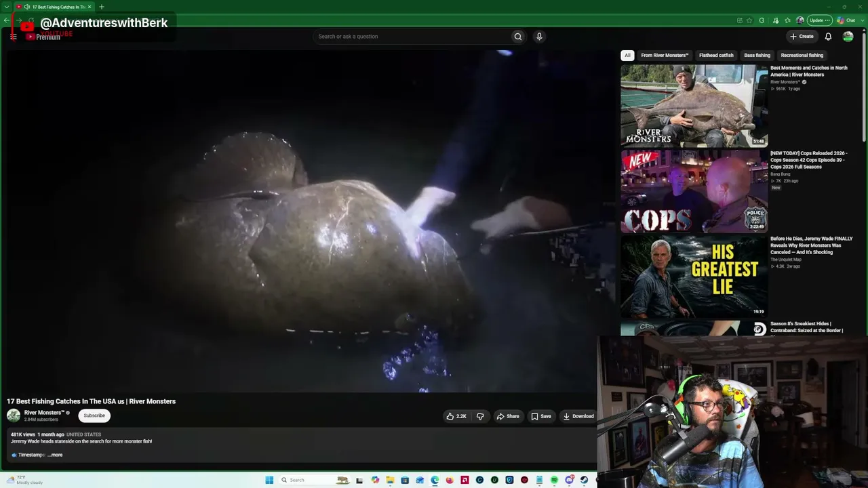The height and width of the screenshot is (488, 868).
Task: Save the video to a playlist
Action: point(541,416)
